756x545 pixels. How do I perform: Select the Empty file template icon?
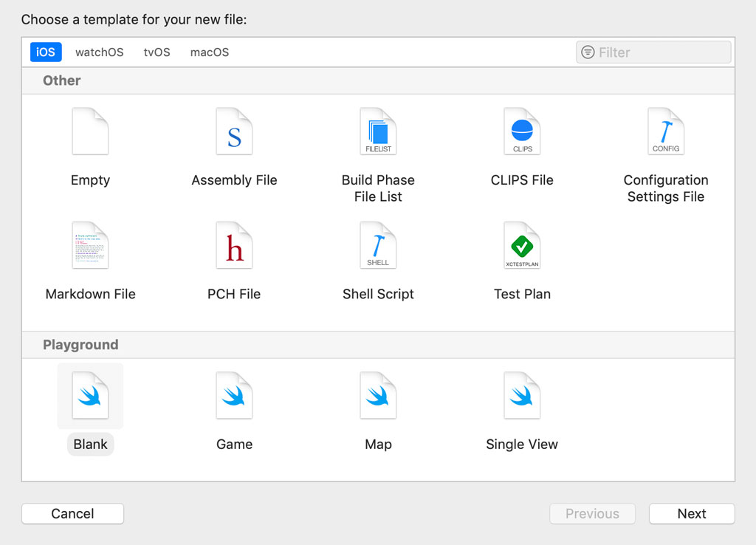[x=90, y=131]
